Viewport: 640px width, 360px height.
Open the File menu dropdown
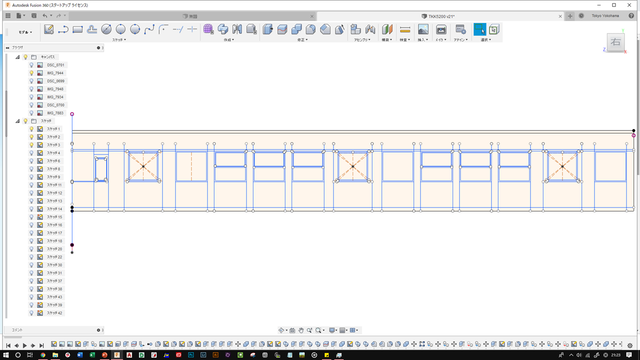click(20, 16)
